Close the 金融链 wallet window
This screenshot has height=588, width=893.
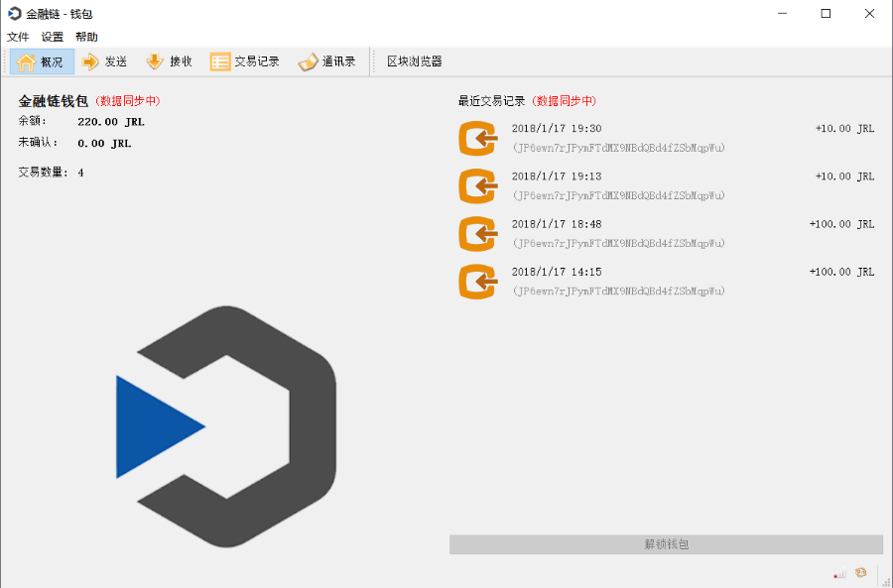pos(869,14)
